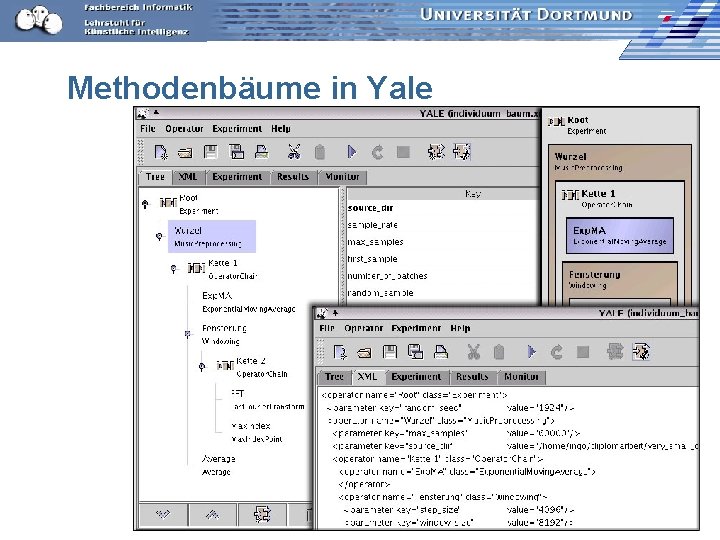Open File menu in front YALE window
This screenshot has width=720, height=540.
coord(327,328)
